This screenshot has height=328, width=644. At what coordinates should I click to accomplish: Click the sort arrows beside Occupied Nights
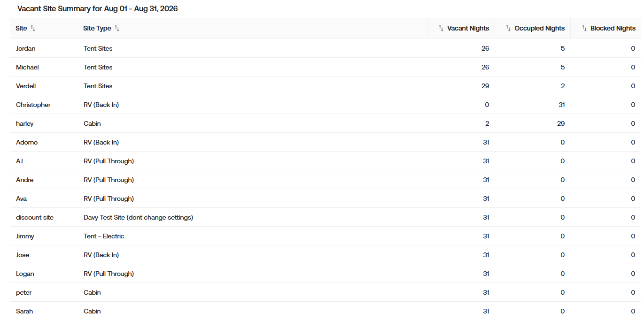508,28
